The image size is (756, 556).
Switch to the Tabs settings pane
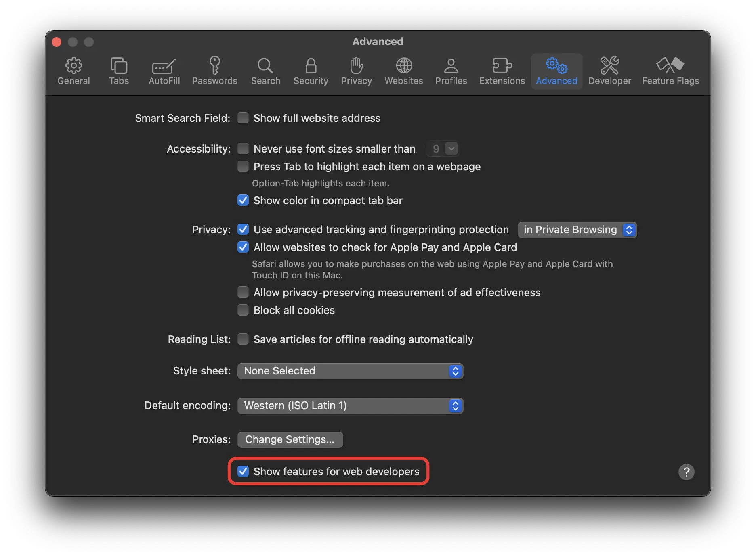pos(119,71)
